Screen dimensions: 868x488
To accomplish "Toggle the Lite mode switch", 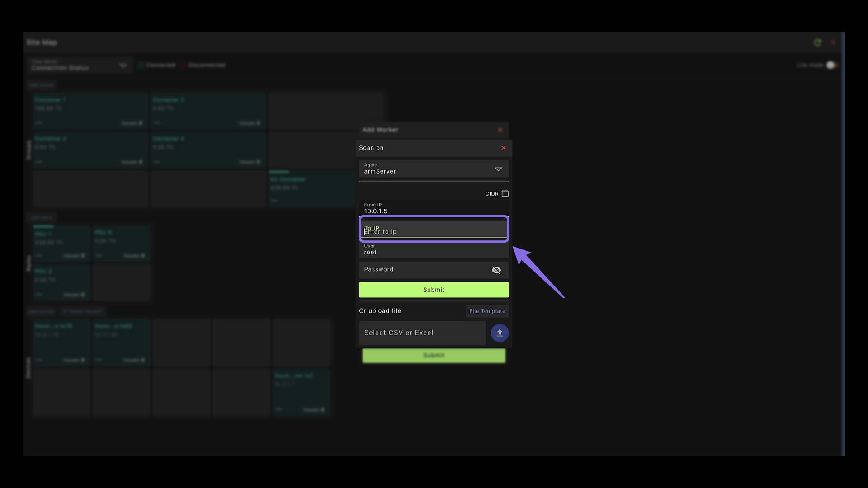I will click(x=831, y=65).
